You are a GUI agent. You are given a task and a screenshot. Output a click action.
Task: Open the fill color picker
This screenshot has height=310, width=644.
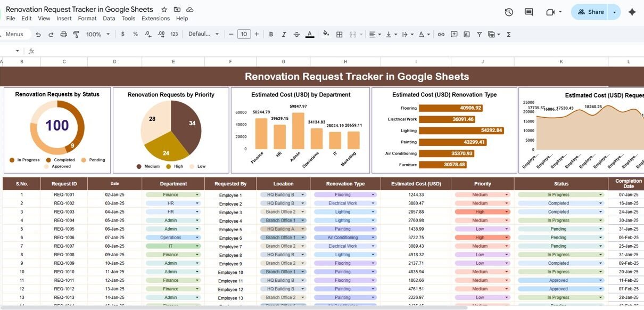click(x=326, y=34)
